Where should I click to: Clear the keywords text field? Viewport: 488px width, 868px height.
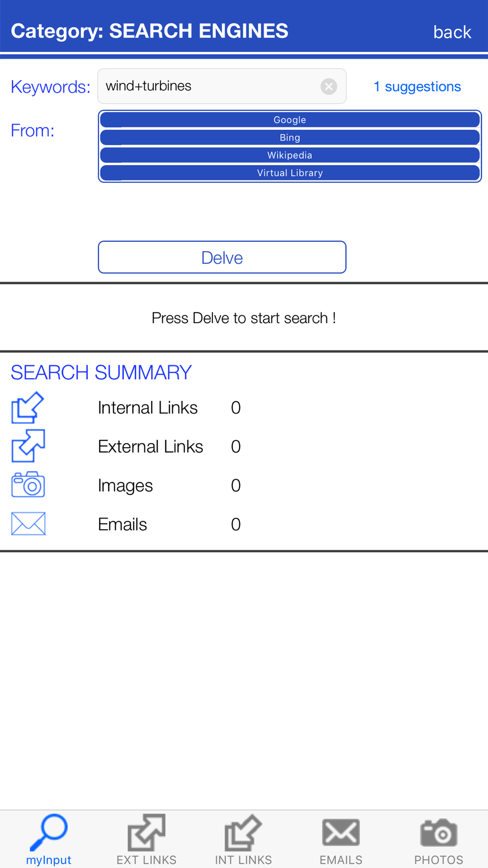(328, 86)
